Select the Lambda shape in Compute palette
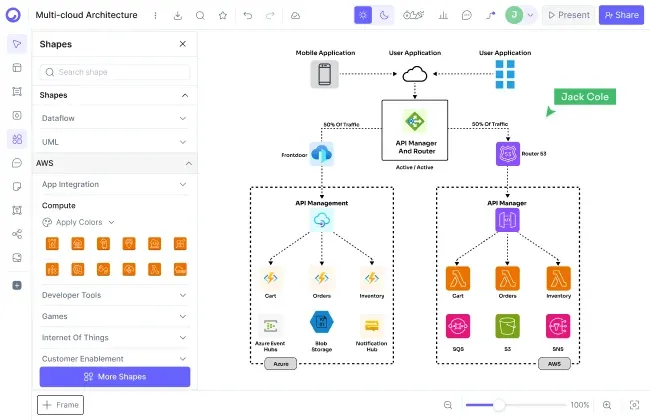Viewport: 650px width, 420px height. 155,269
